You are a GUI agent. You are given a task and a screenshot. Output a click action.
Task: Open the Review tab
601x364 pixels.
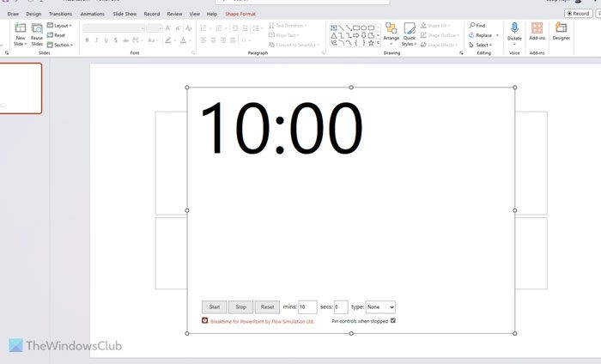(174, 14)
